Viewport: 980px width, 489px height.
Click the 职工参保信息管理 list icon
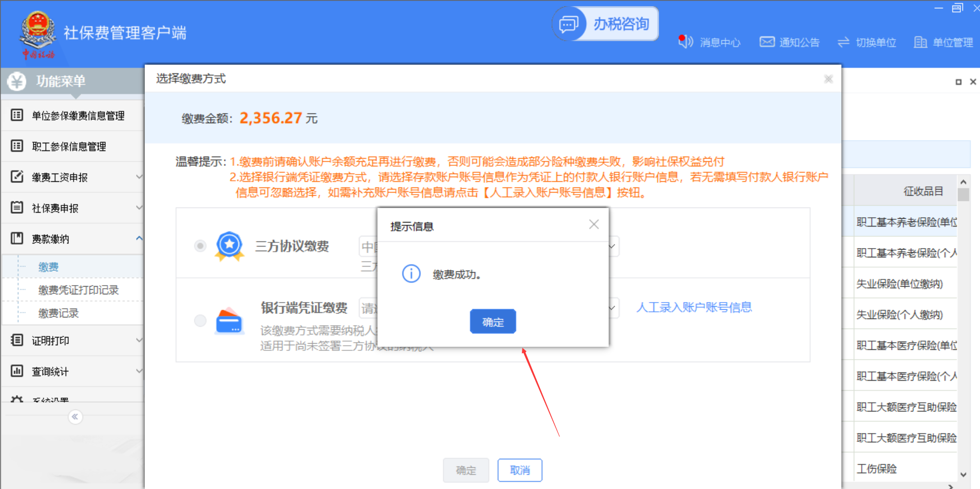click(x=17, y=146)
